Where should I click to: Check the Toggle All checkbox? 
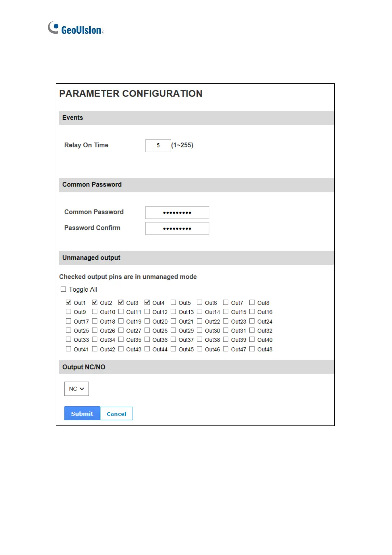(x=63, y=289)
